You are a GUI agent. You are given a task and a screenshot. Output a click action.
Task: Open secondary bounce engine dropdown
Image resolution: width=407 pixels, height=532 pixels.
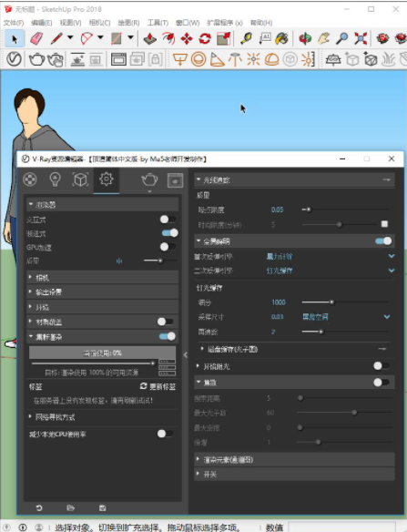(x=392, y=271)
